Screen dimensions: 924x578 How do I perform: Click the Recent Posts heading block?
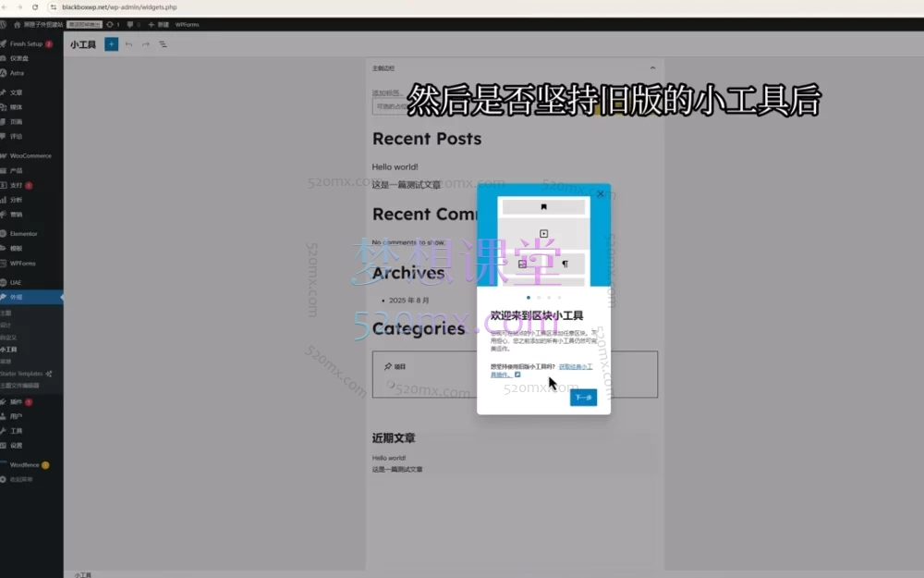point(427,139)
